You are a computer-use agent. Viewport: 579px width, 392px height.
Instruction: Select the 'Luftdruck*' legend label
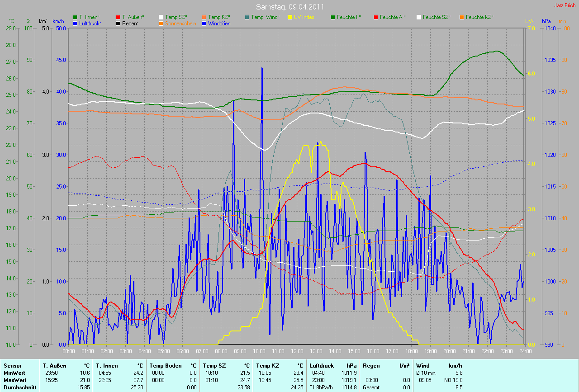click(90, 23)
